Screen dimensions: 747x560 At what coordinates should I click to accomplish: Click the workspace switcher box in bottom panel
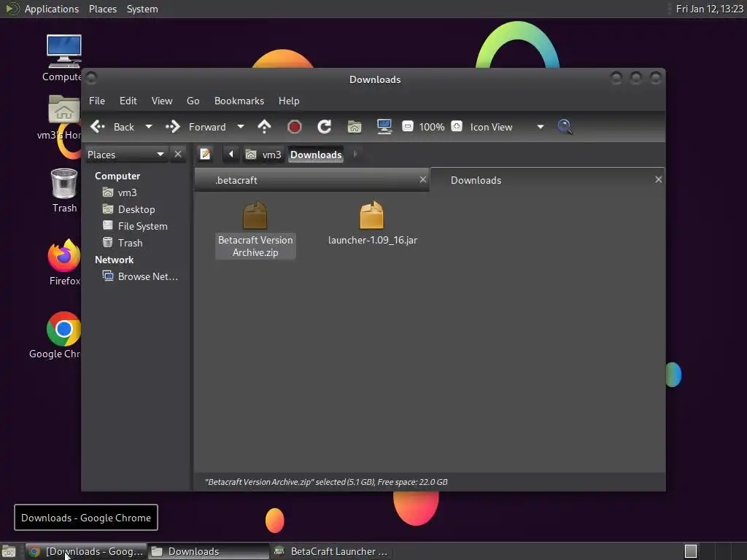tap(690, 551)
